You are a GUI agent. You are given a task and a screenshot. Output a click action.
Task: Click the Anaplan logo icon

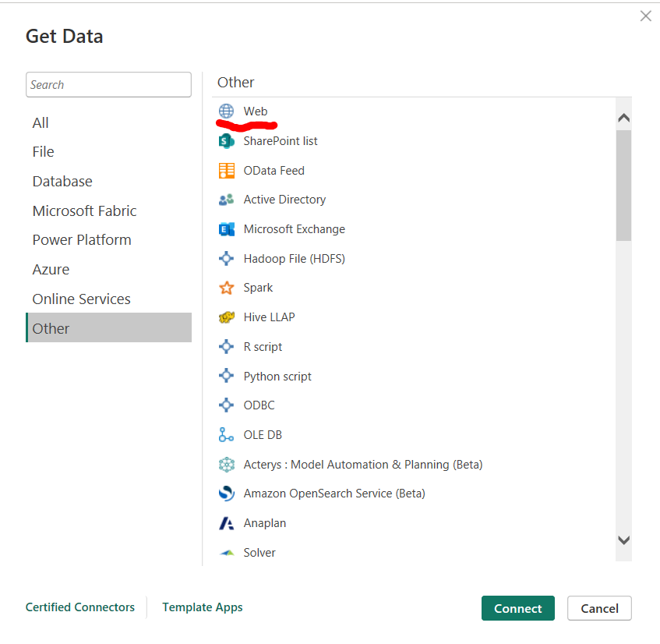point(226,523)
